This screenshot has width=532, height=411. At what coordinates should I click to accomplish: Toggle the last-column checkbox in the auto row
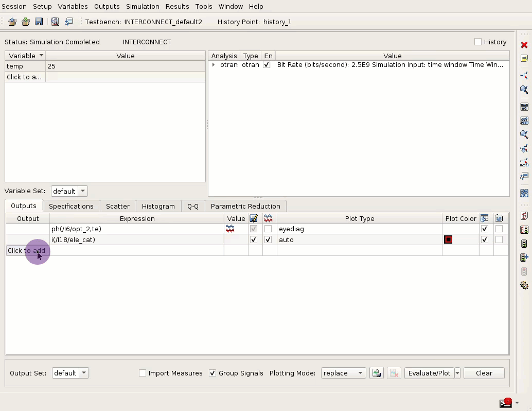tap(499, 240)
